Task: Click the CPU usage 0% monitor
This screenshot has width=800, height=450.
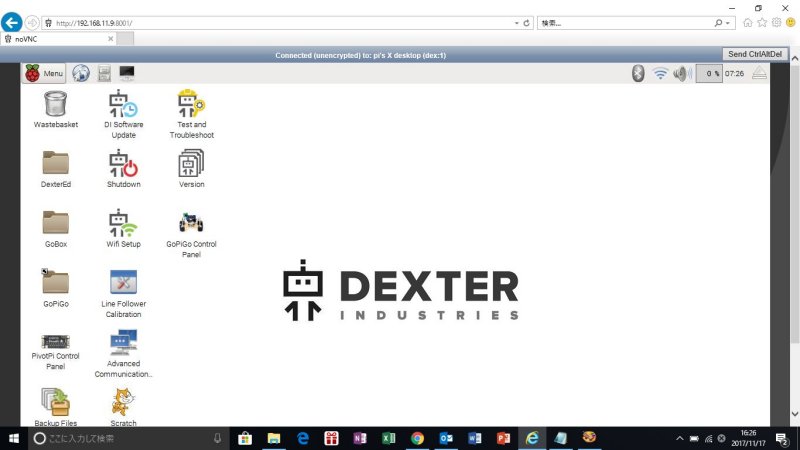Action: click(709, 73)
